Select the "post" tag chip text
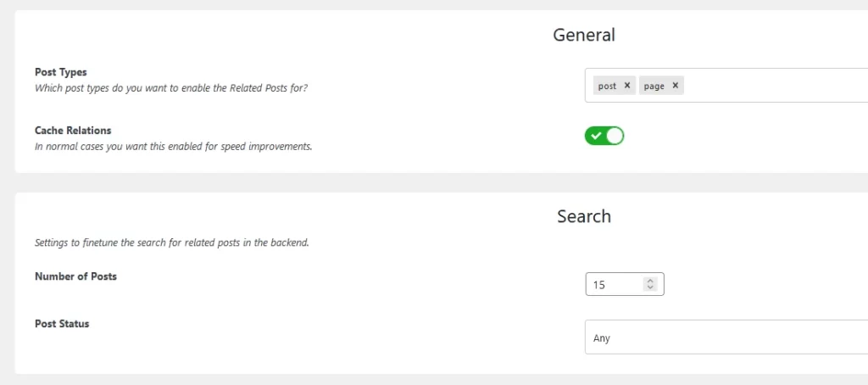Image resolution: width=868 pixels, height=385 pixels. (607, 86)
